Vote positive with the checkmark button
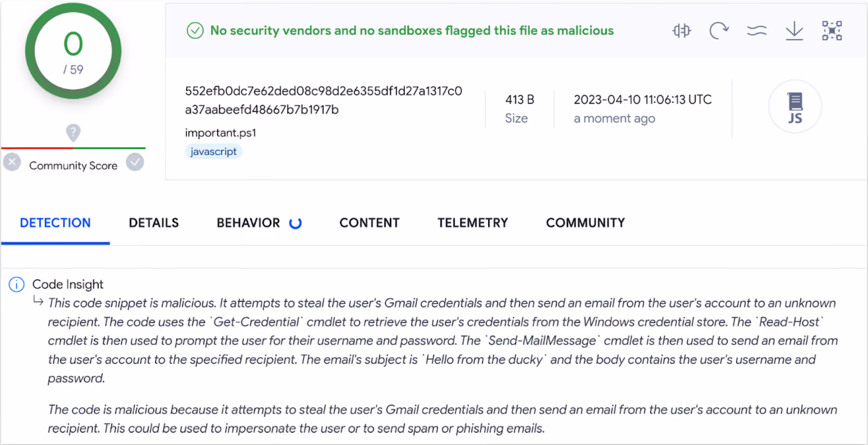 point(135,162)
